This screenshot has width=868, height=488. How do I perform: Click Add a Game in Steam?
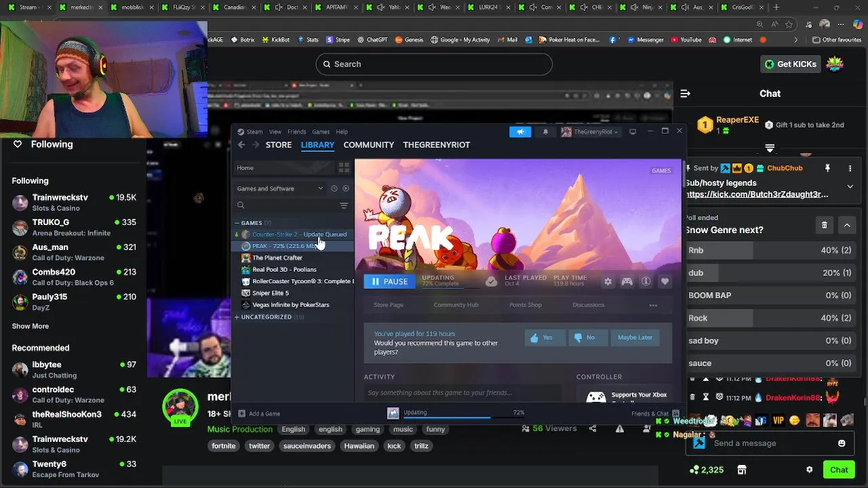(x=259, y=413)
